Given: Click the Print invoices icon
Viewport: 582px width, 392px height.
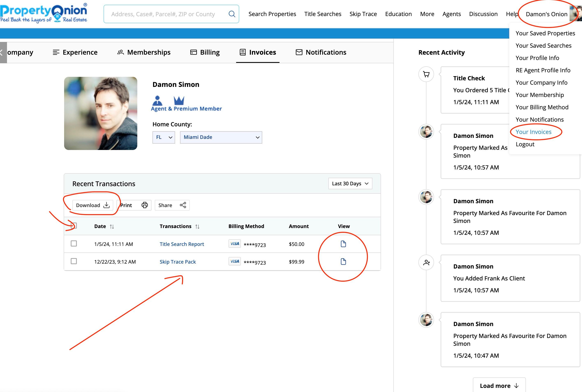Looking at the screenshot, I should coord(145,205).
